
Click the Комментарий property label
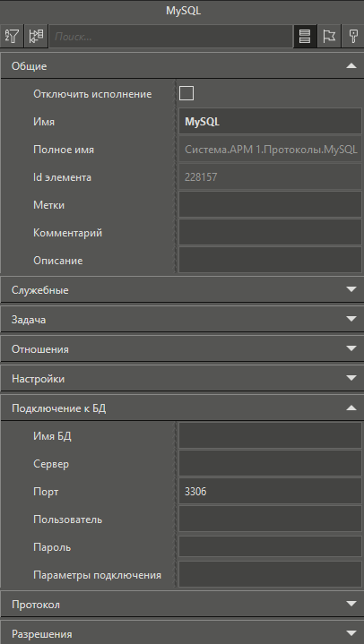point(68,233)
